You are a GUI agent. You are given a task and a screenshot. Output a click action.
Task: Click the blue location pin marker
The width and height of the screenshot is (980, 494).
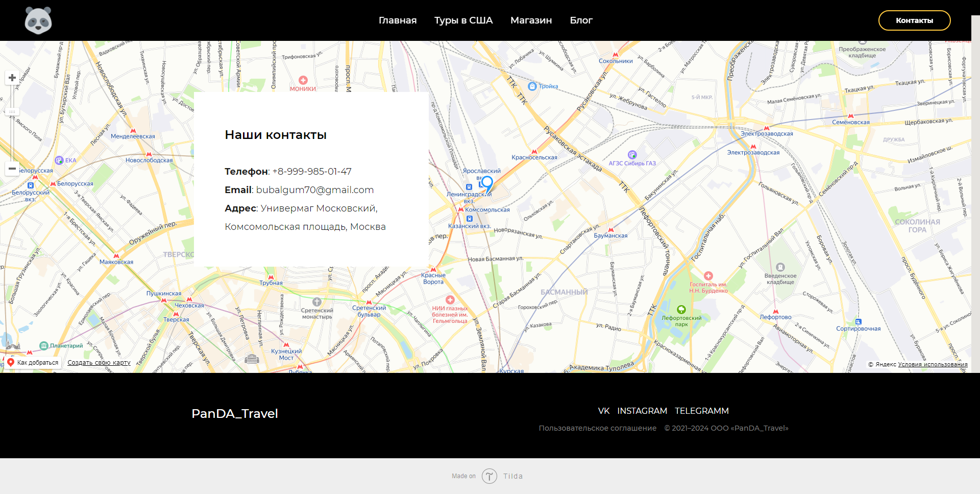[487, 184]
